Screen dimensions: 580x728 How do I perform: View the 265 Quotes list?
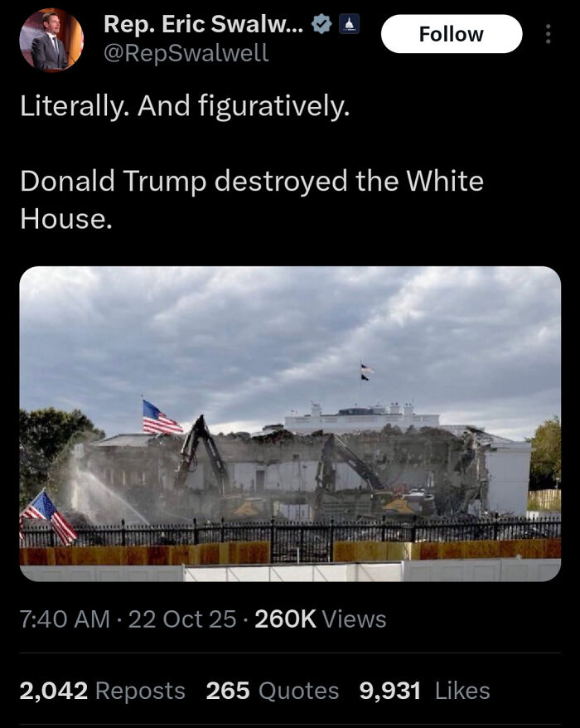pos(273,691)
